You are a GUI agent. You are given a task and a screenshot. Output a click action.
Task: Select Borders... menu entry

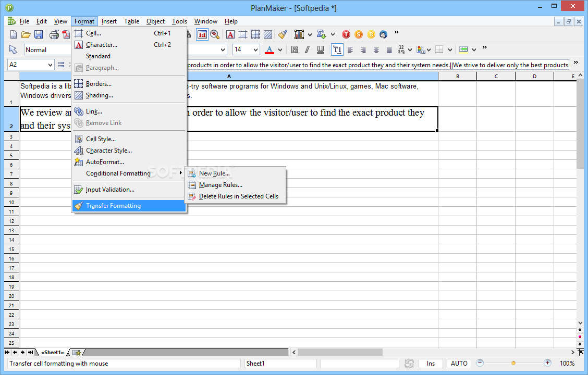pos(129,84)
